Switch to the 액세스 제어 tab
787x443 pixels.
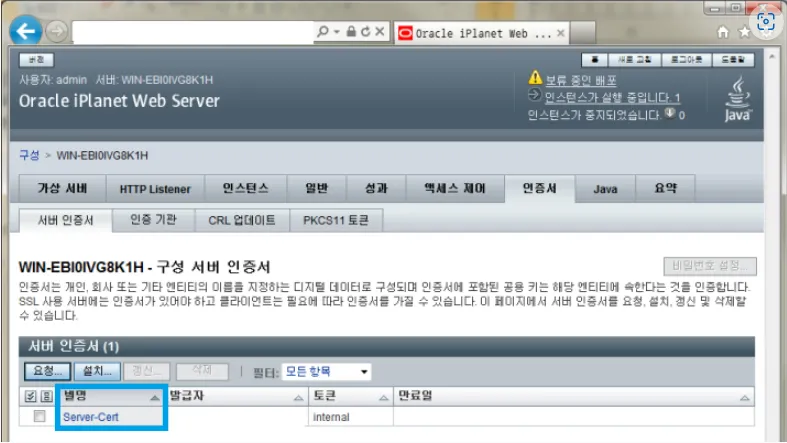click(455, 189)
